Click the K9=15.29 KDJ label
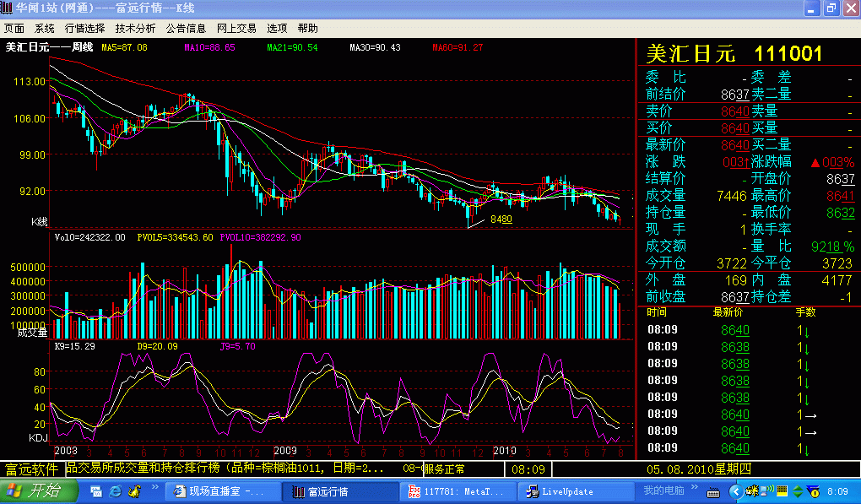The height and width of the screenshot is (504, 861). point(74,346)
